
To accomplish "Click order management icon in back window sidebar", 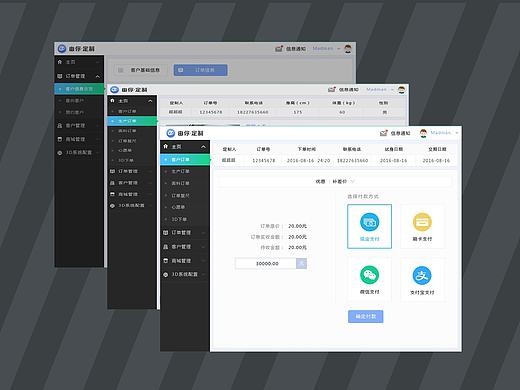I will click(x=60, y=76).
